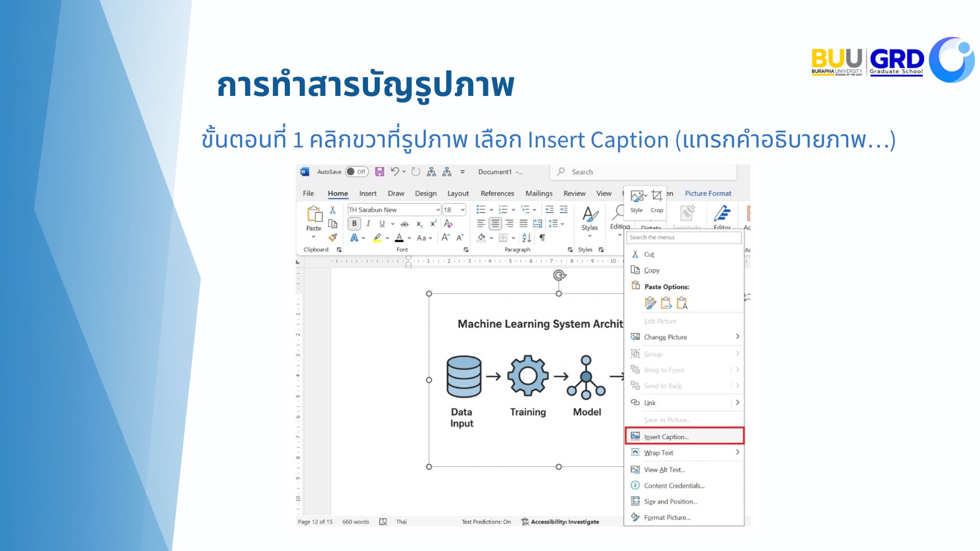Click the Clear All Formatting icon

(x=448, y=223)
